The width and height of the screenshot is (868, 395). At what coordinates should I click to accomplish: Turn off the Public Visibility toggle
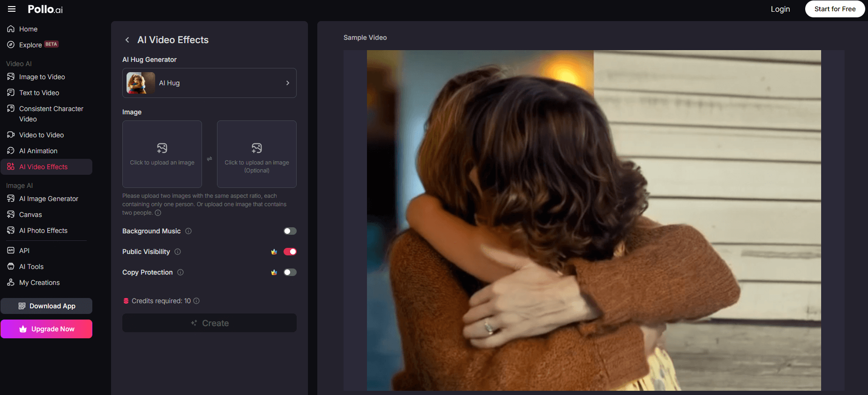point(290,252)
